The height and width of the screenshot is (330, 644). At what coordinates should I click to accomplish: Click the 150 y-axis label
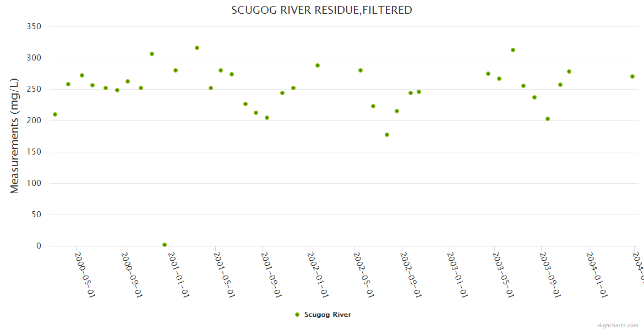(34, 152)
